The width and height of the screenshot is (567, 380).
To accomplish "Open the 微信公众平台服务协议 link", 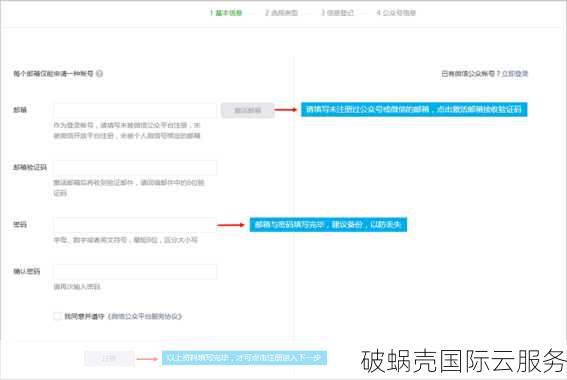I will [145, 316].
